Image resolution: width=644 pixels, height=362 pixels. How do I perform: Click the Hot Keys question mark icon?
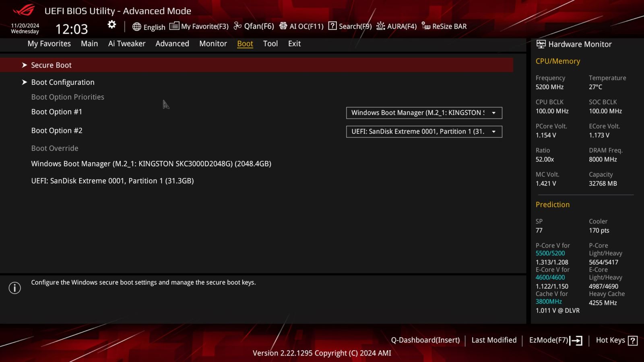[633, 341]
